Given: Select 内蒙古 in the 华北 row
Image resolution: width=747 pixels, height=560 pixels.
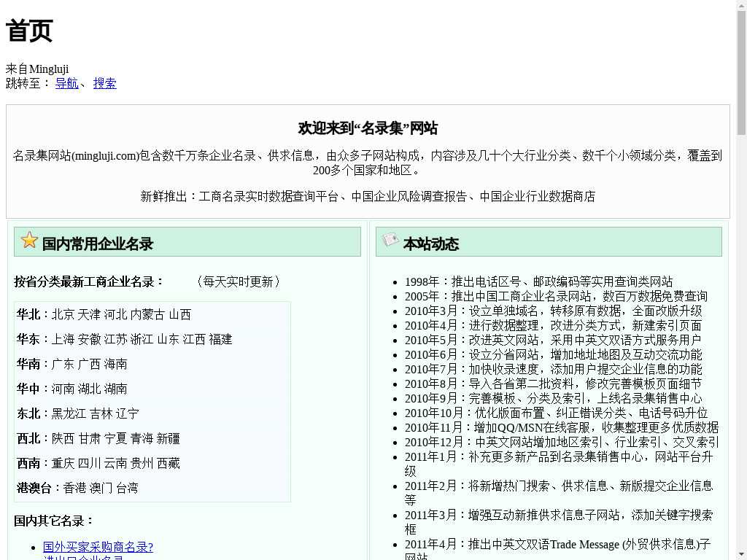Looking at the screenshot, I should 147,314.
